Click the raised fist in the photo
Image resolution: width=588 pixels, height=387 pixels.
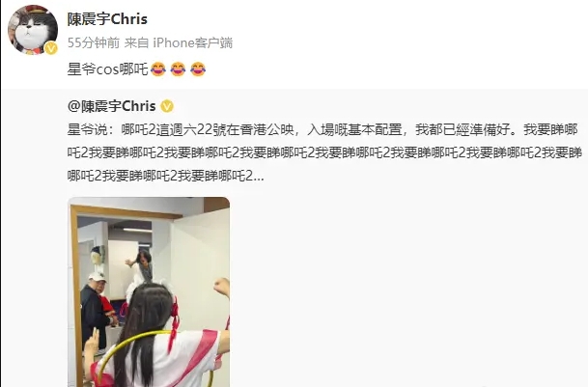(x=222, y=288)
